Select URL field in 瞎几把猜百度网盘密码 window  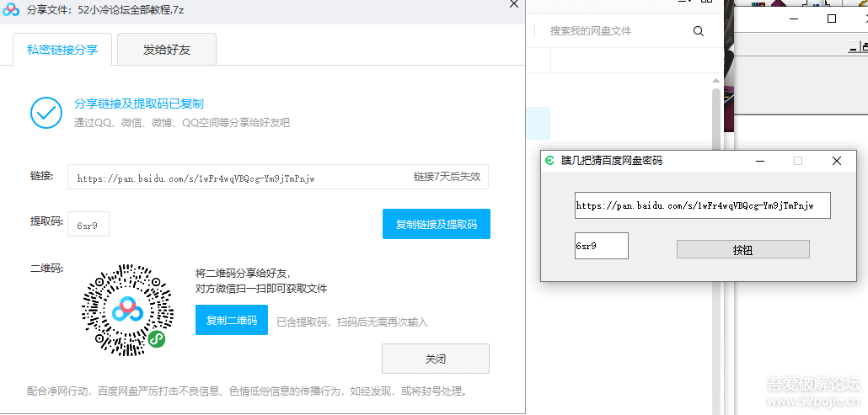coord(703,205)
